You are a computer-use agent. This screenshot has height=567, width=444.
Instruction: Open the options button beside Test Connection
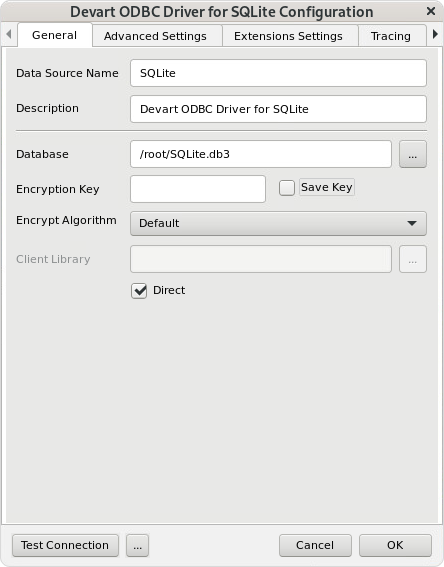point(137,545)
